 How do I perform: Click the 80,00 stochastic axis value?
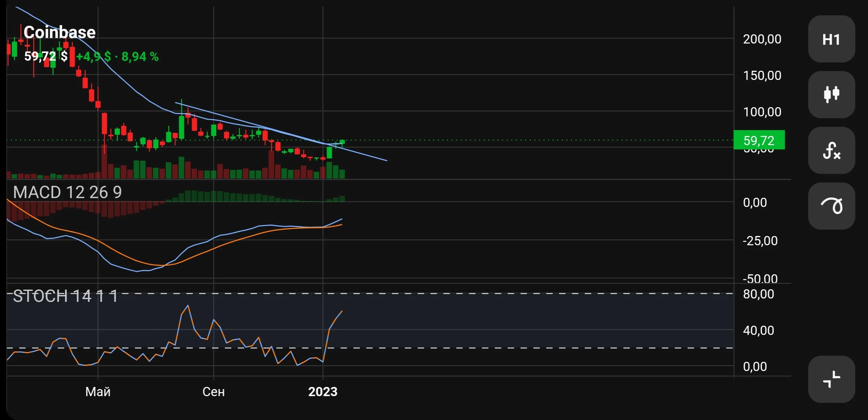tap(758, 294)
